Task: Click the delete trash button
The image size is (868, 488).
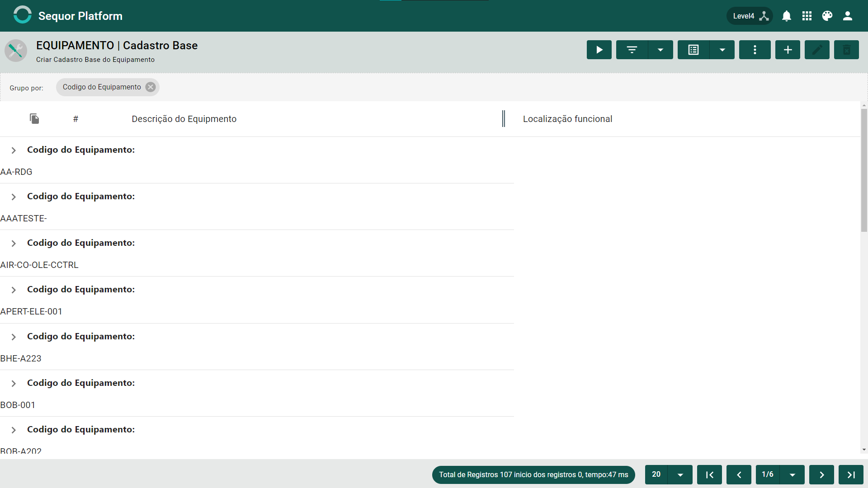Action: pos(846,50)
